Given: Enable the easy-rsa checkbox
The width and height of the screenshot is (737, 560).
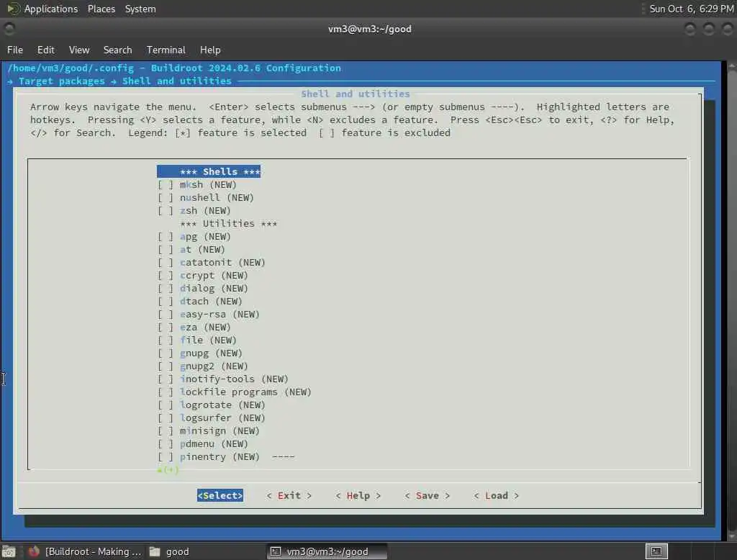Looking at the screenshot, I should tap(165, 314).
